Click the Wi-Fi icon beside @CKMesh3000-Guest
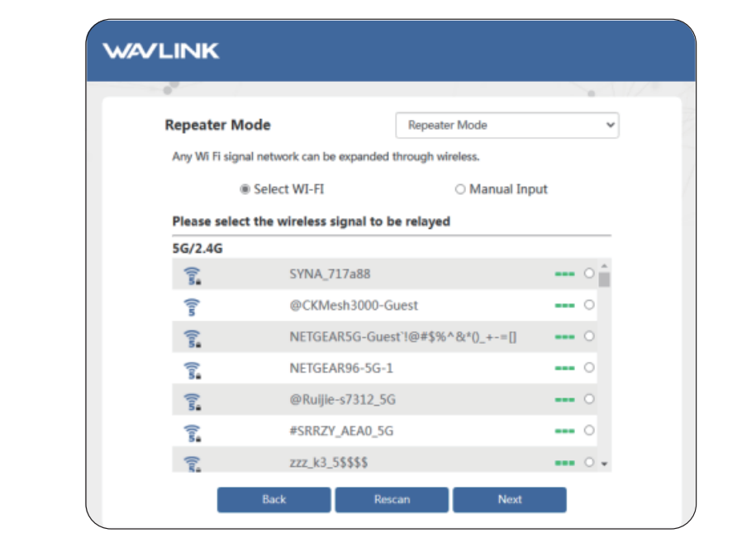Screen dimensions: 756x533 [193, 307]
